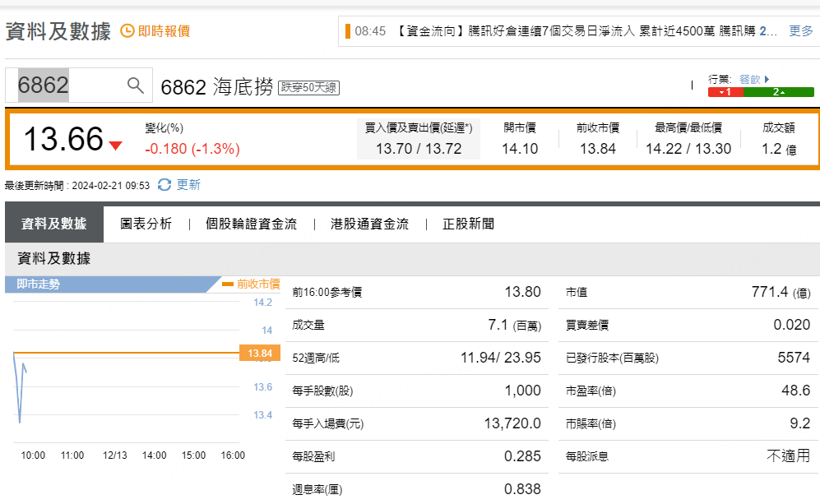Switch to the 圖表分析 tab
Screen dimensions: 820x504
click(146, 224)
